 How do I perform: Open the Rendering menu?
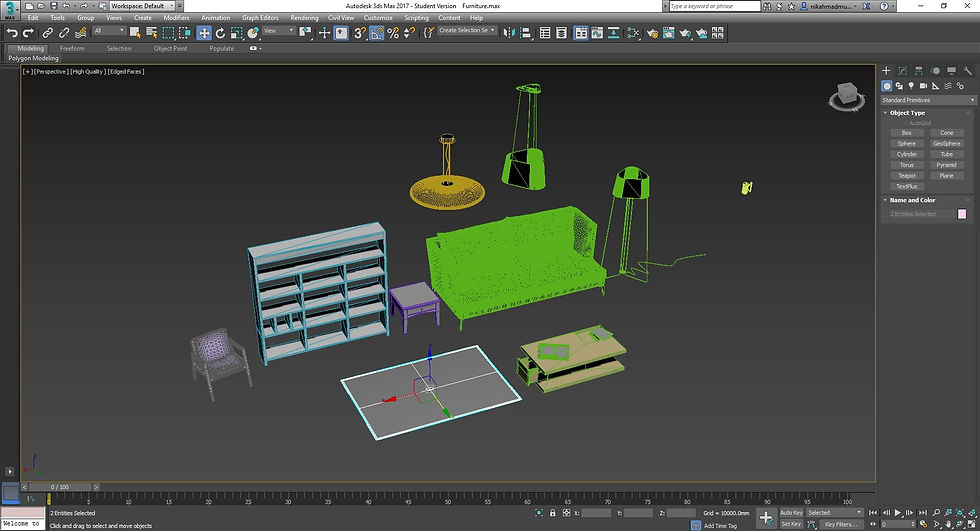pos(304,17)
